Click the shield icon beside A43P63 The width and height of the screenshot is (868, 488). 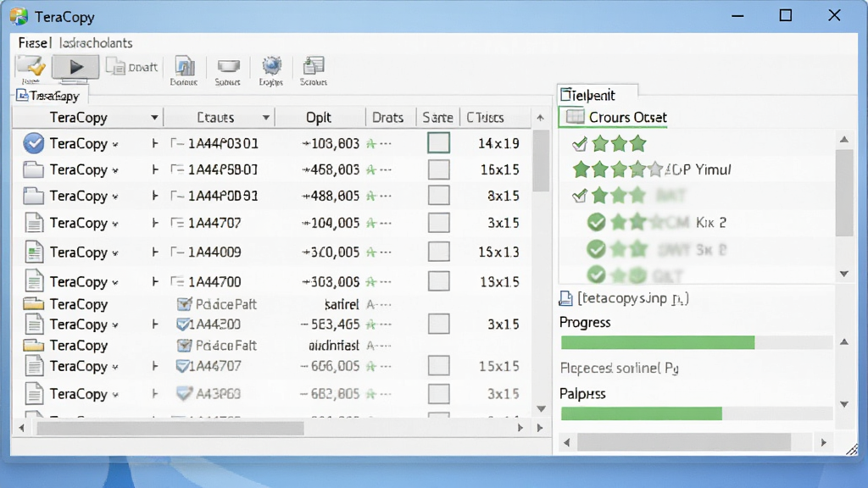[x=184, y=393]
